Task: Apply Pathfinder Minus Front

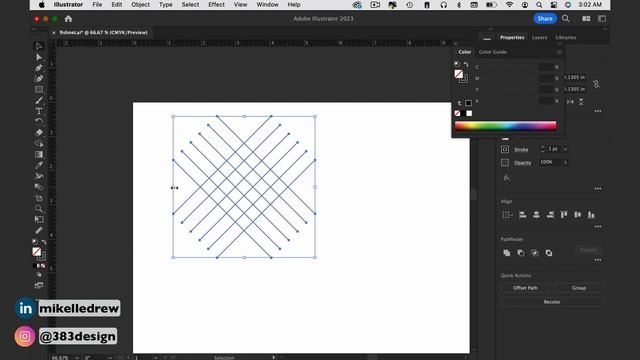Action: (x=521, y=253)
